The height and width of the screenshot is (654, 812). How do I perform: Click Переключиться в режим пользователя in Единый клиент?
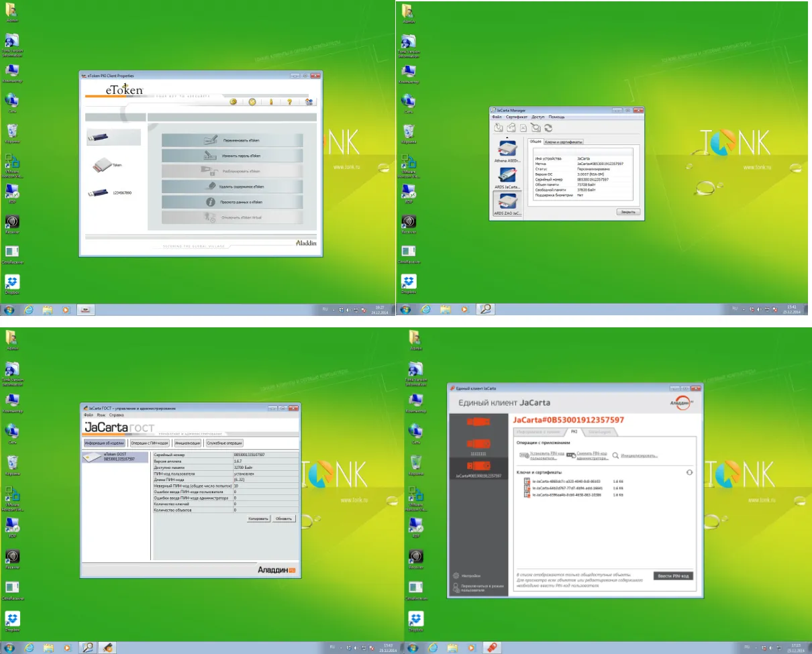point(479,588)
